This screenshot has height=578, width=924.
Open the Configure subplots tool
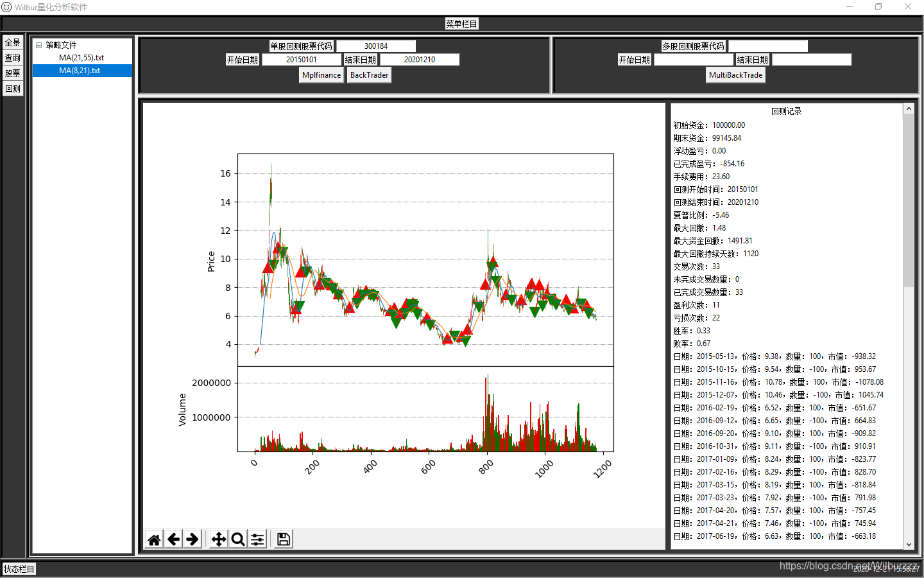(257, 539)
